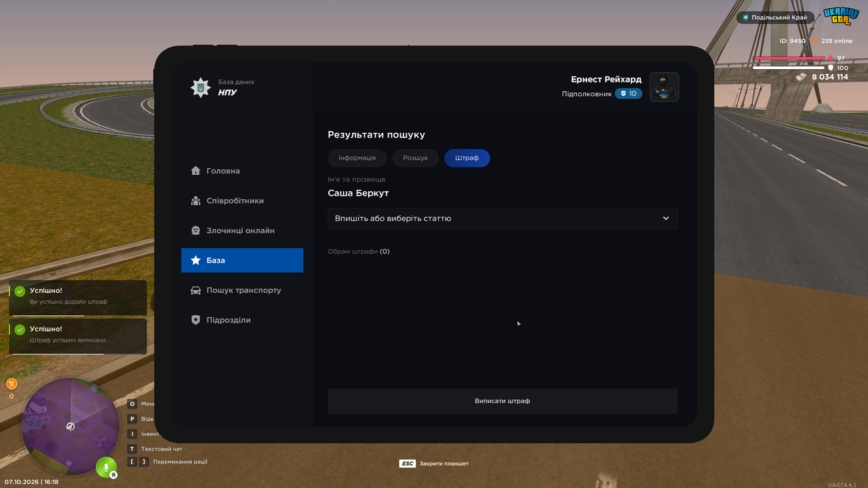Click the house icon beside Головна

(x=195, y=171)
